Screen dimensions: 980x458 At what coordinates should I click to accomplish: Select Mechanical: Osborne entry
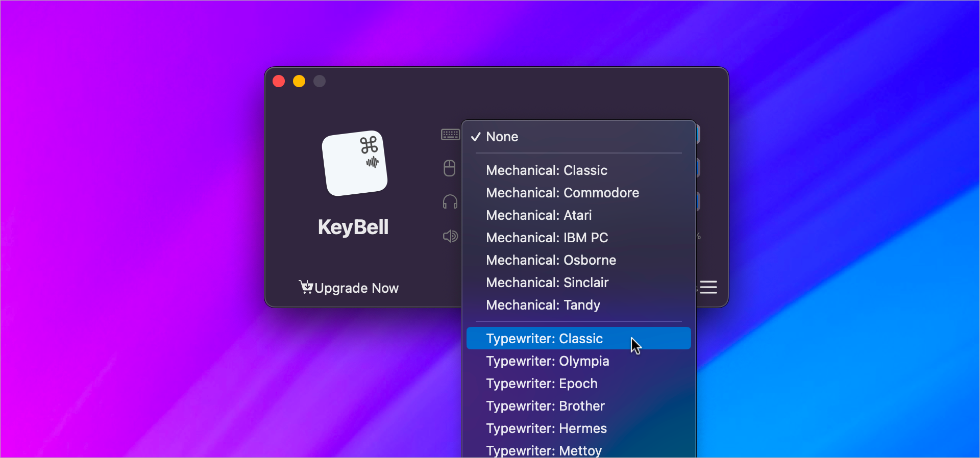tap(579, 260)
